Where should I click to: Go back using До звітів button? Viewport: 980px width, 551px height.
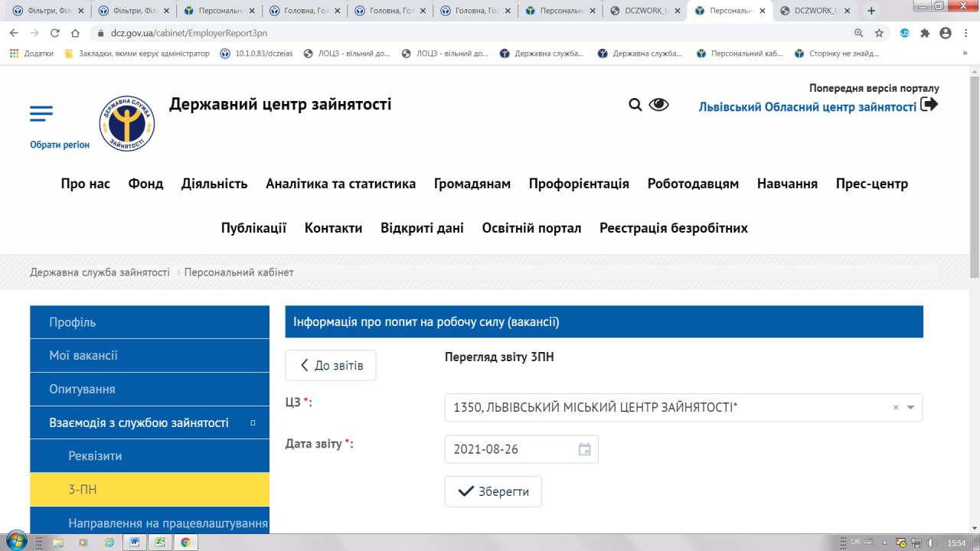[331, 366]
